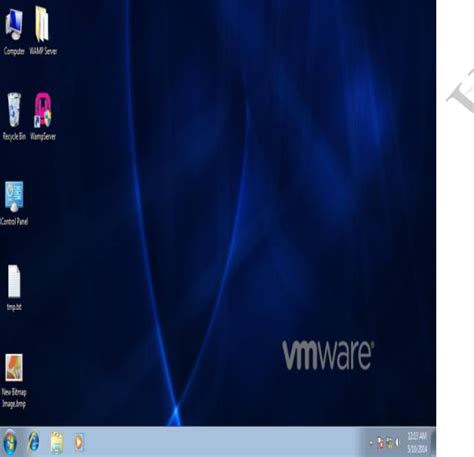474x457 pixels.
Task: Open Action Center flag in tray
Action: pos(380,443)
